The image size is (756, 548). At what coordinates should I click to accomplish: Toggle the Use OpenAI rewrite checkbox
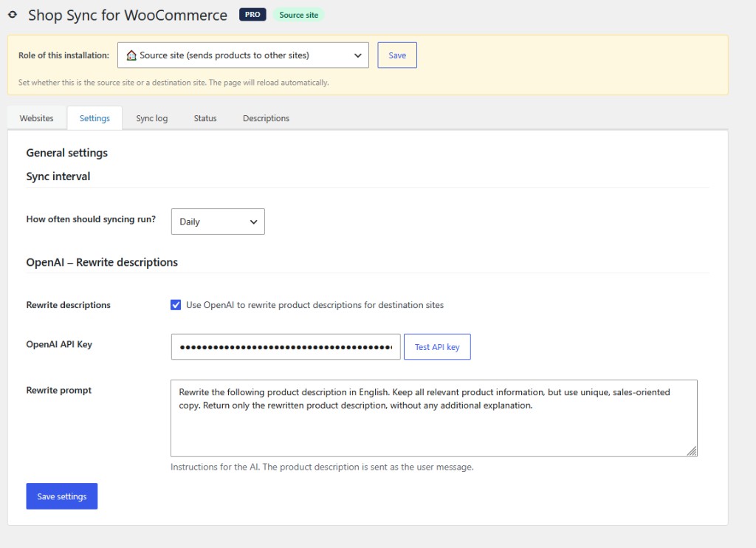click(x=176, y=305)
